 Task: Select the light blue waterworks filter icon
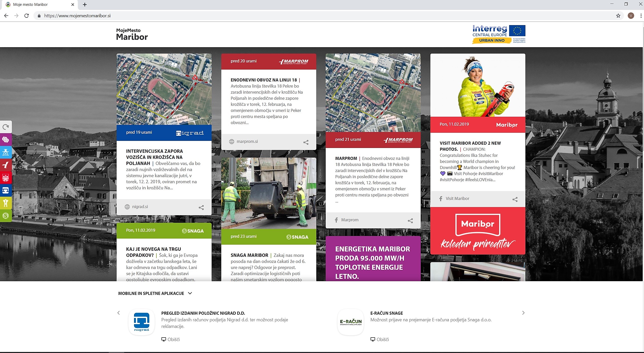pyautogui.click(x=6, y=152)
